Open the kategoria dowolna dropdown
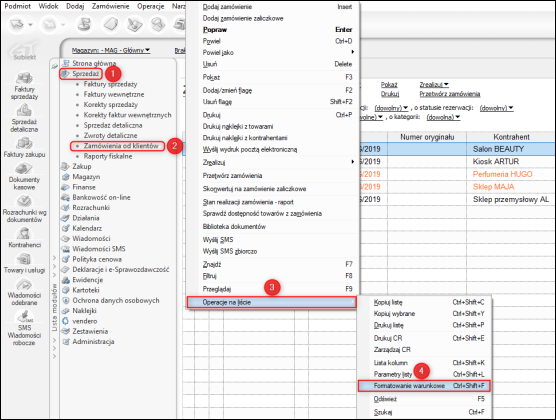 point(443,117)
